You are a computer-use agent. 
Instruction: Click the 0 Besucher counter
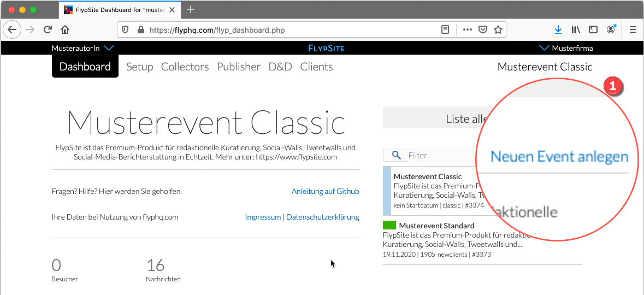[x=64, y=270]
